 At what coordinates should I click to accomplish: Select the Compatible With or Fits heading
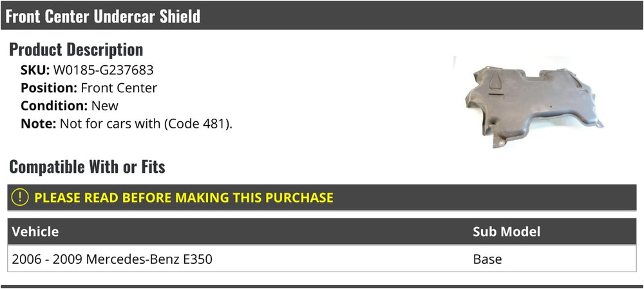pos(87,167)
